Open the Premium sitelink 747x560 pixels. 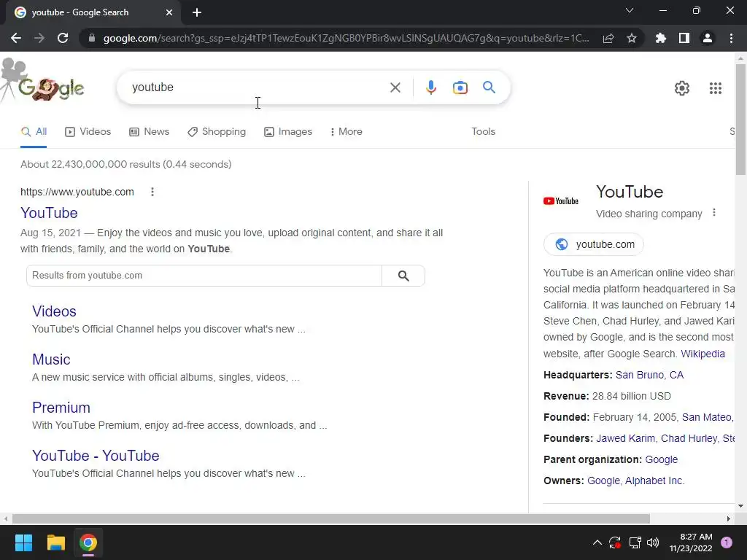[x=61, y=408]
